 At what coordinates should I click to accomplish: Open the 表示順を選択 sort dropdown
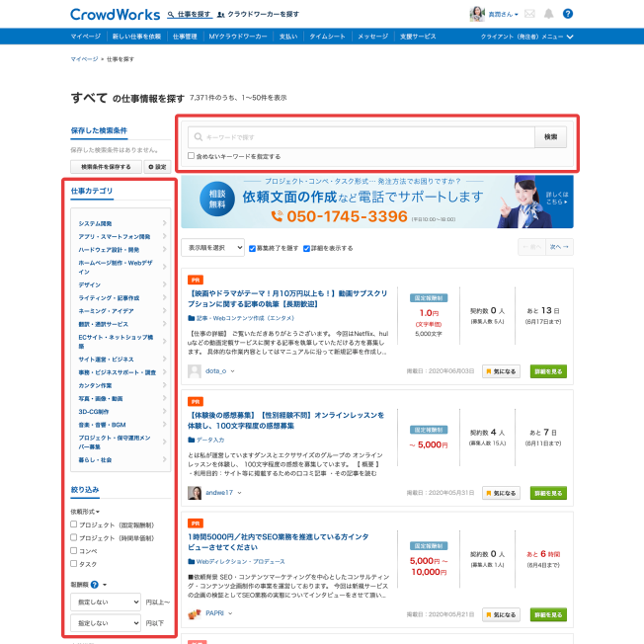tap(212, 248)
